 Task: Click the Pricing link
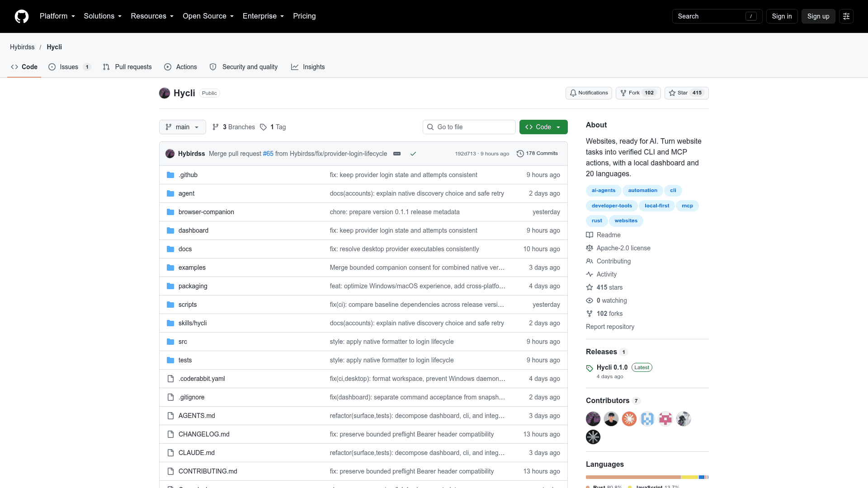(304, 16)
